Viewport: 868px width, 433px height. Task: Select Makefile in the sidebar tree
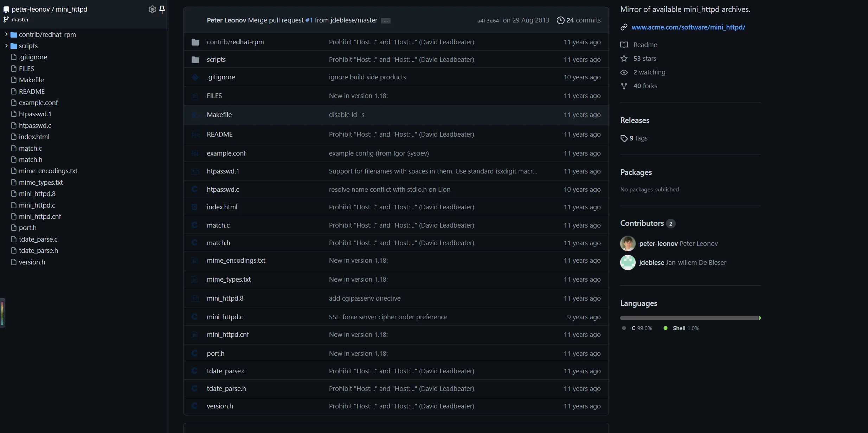click(x=31, y=80)
